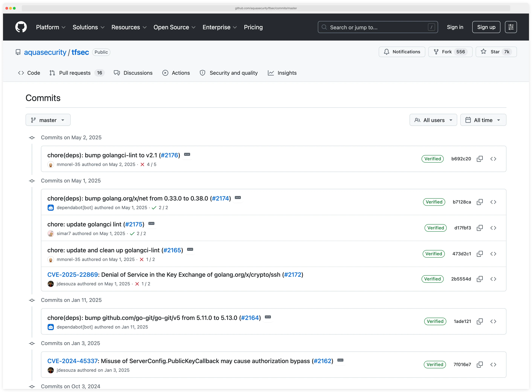The image size is (532, 392).
Task: Expand commit description for #2162
Action: click(x=340, y=360)
